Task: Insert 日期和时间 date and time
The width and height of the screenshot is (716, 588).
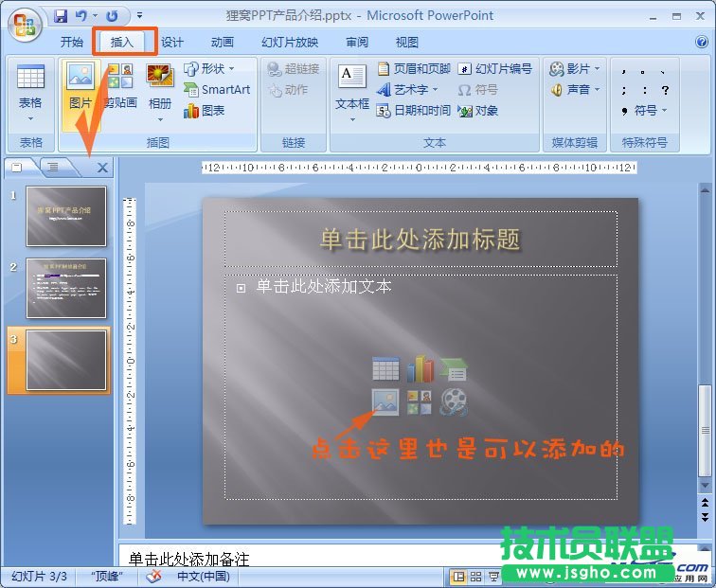Action: [414, 111]
